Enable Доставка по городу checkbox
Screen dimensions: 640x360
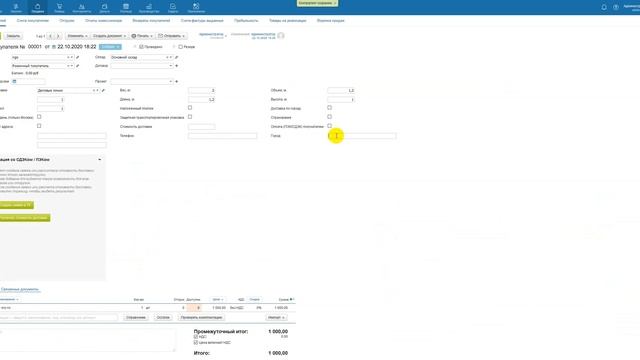click(x=329, y=108)
